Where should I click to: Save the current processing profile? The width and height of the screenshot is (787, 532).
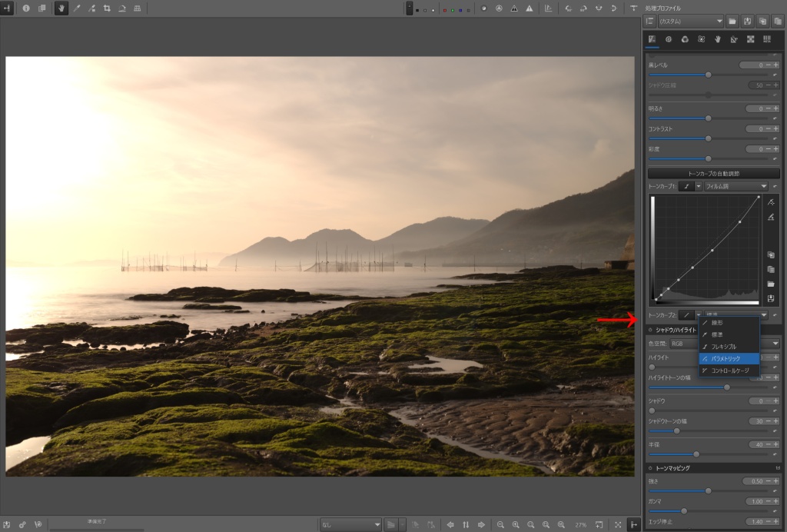click(x=747, y=21)
